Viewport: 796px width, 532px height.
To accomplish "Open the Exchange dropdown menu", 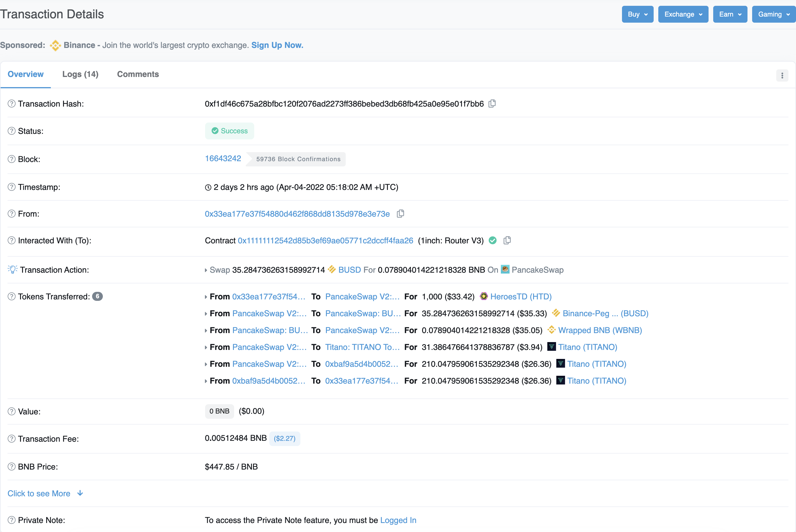I will click(683, 14).
